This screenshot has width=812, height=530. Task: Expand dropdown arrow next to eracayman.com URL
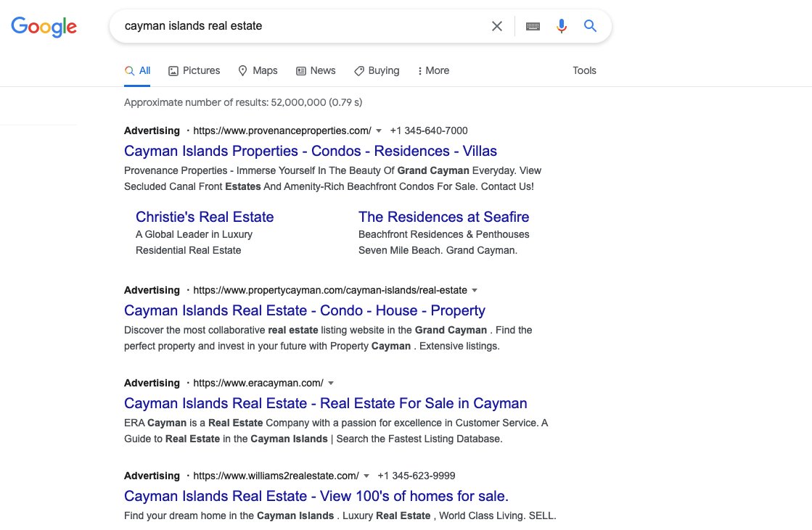point(331,383)
